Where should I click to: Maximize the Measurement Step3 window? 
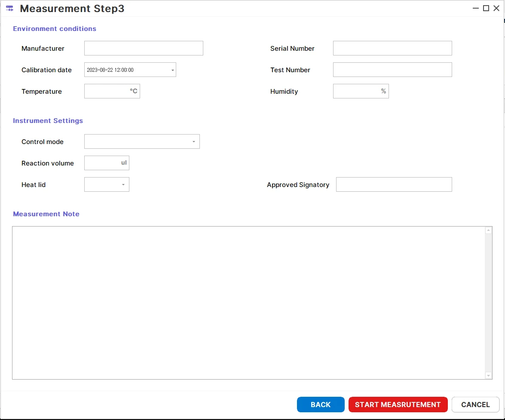486,8
